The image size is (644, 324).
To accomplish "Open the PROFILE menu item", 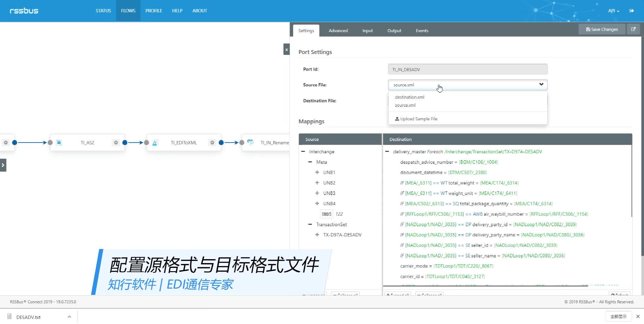I will click(x=154, y=10).
